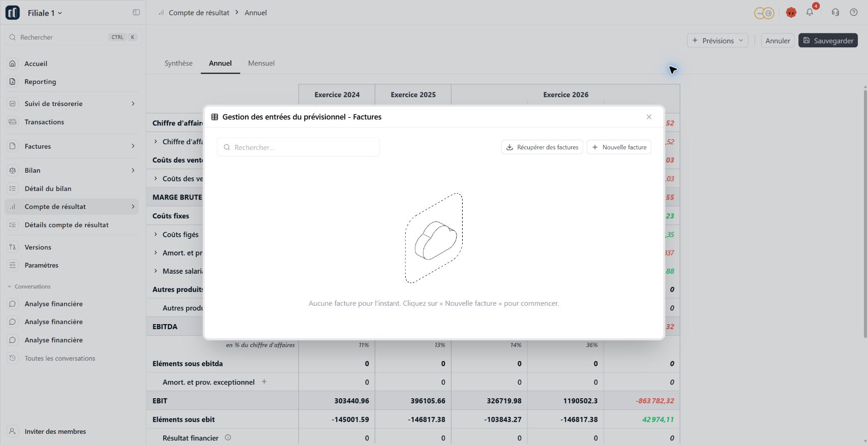Open Détails compte de résultat page
This screenshot has width=868, height=445.
(72, 225)
